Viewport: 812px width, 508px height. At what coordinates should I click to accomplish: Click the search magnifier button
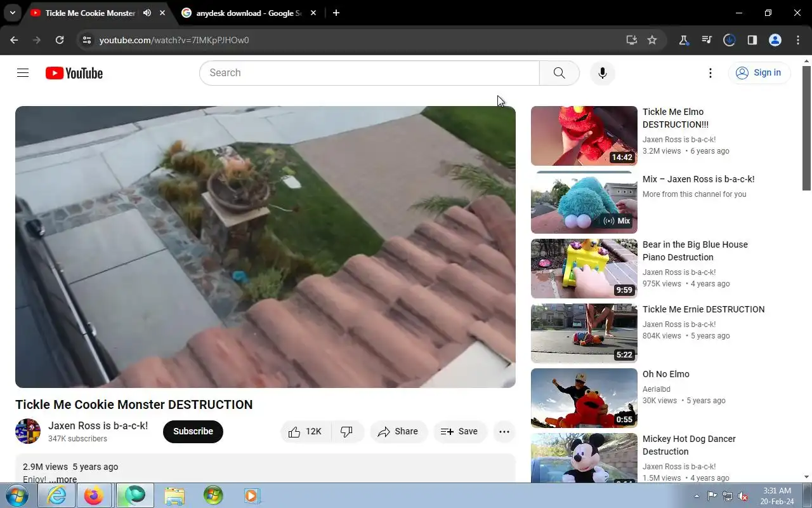coord(559,73)
